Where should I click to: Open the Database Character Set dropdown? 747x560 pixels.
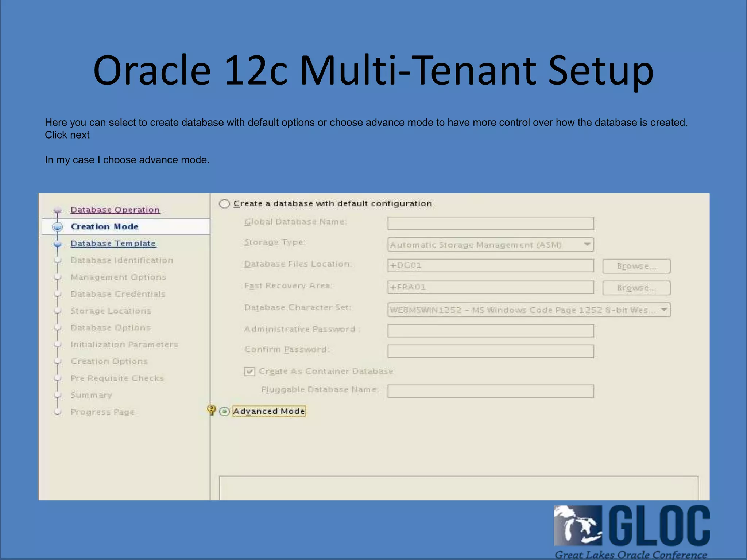(x=529, y=310)
